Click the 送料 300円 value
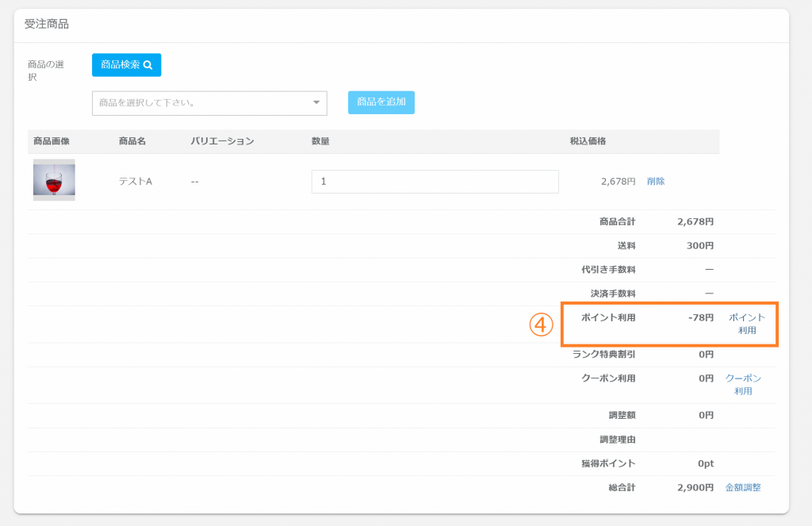This screenshot has height=526, width=812. point(699,246)
